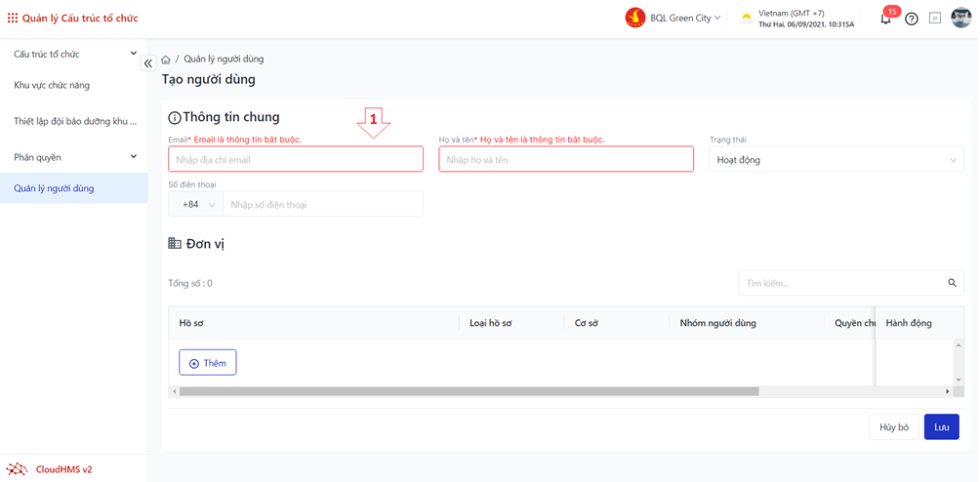The height and width of the screenshot is (482, 980).
Task: Click the Hủy bỏ button
Action: point(894,427)
